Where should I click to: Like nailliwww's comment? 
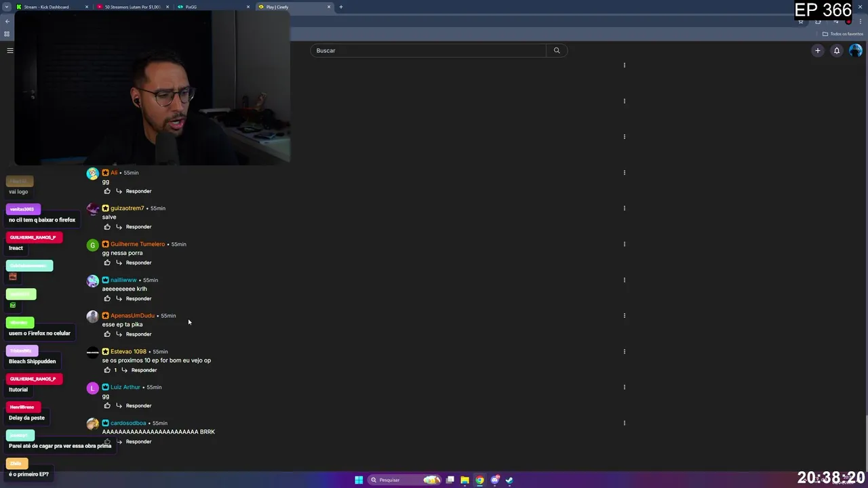(107, 298)
